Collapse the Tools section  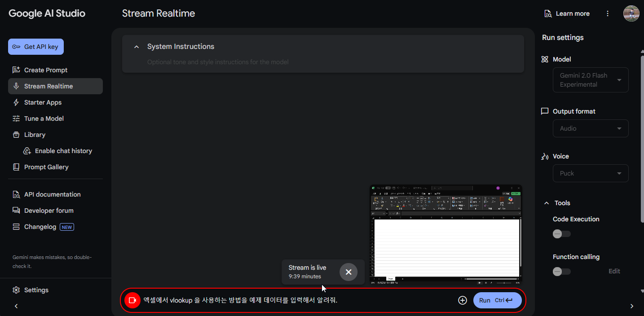tap(547, 203)
